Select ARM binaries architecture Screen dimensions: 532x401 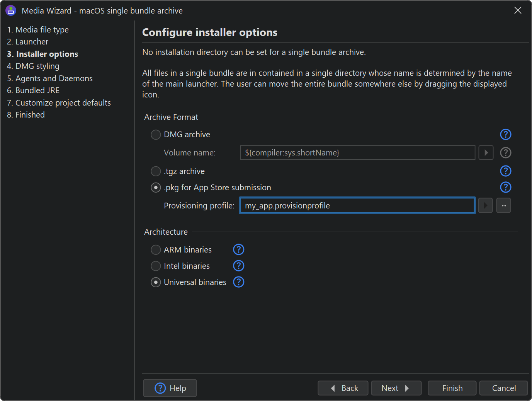(x=156, y=250)
